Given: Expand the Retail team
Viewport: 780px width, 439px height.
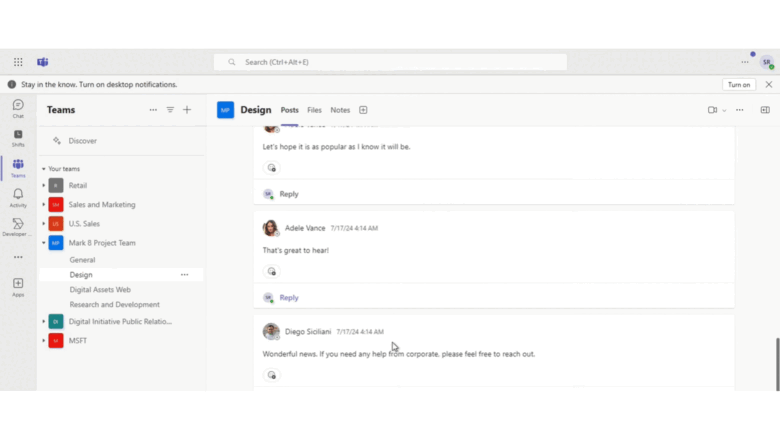Looking at the screenshot, I should [43, 185].
